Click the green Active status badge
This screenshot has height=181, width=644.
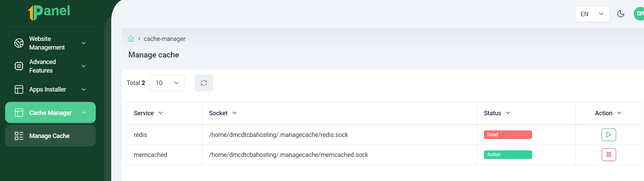(508, 155)
